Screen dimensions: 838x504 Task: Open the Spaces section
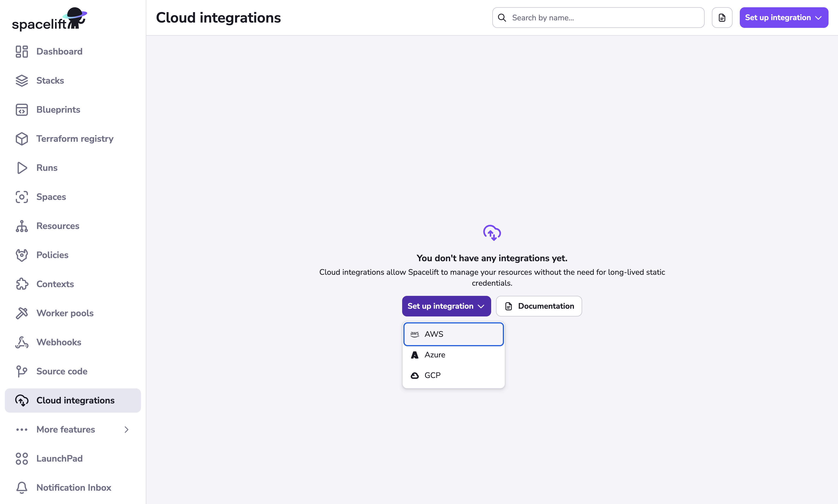pyautogui.click(x=51, y=197)
